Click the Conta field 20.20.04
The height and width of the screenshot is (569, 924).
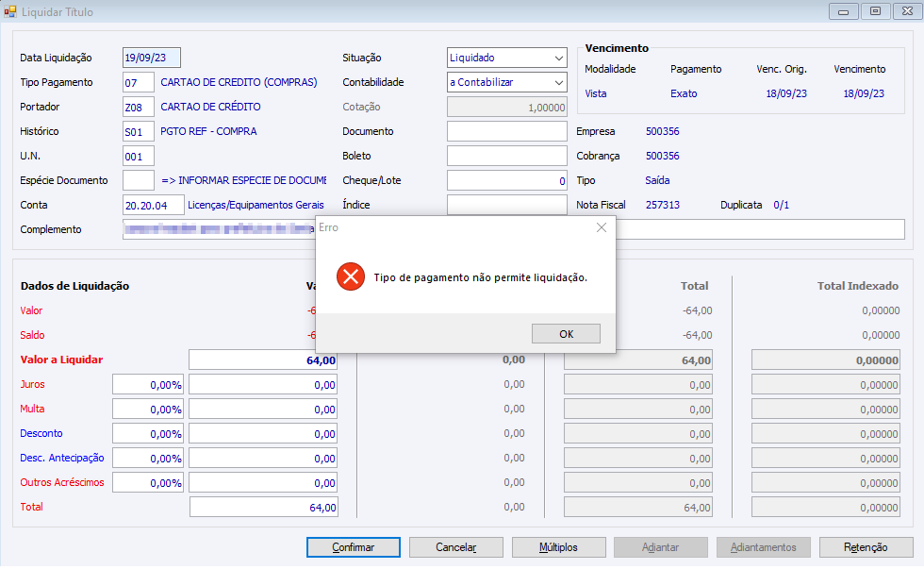coord(153,205)
